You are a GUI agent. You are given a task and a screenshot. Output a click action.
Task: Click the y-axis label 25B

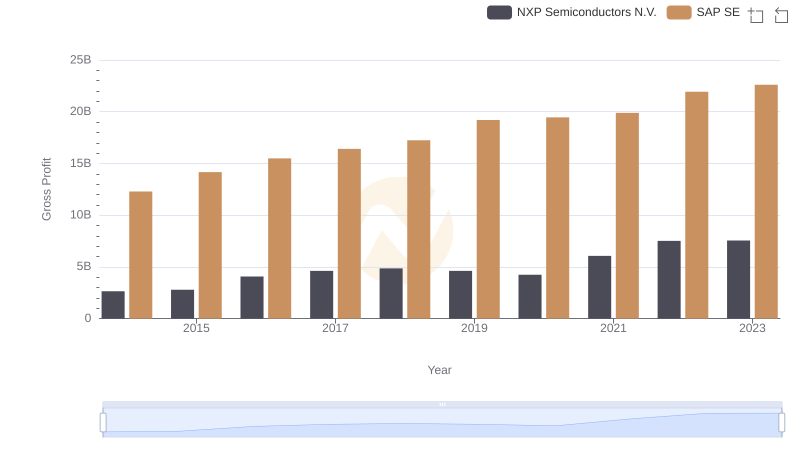[x=81, y=60]
